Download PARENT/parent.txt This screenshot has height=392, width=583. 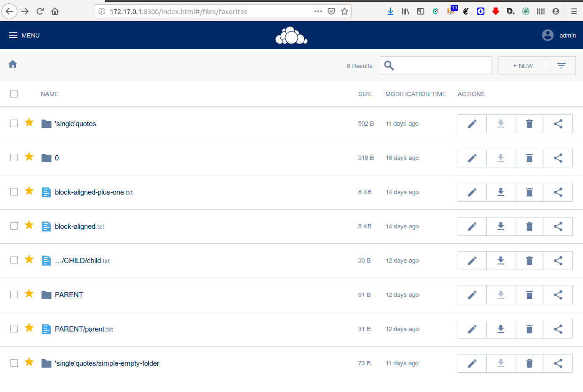point(501,329)
